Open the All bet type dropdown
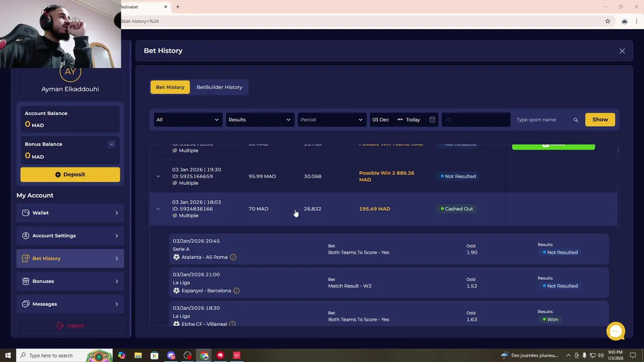This screenshot has width=644, height=362. [188, 120]
